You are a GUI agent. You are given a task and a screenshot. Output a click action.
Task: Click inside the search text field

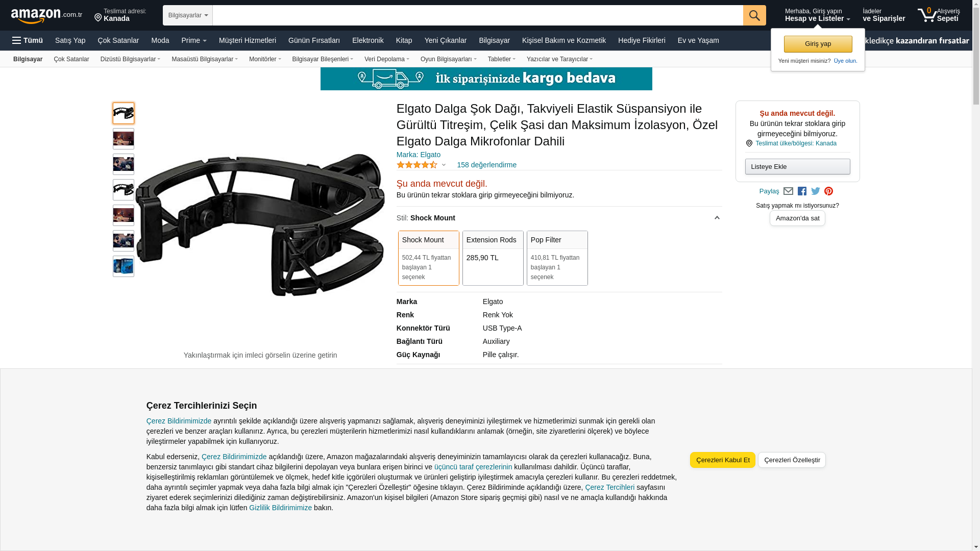478,15
